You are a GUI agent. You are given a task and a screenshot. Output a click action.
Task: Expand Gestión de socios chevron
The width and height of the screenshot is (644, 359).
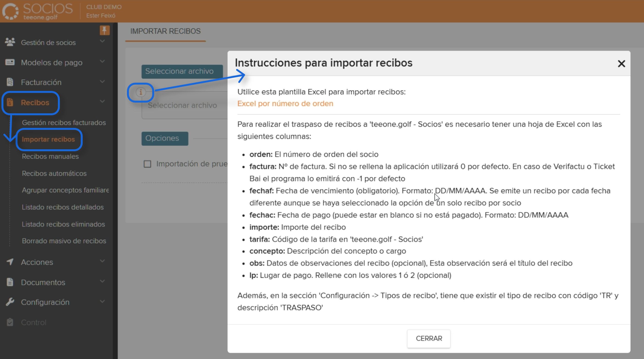pos(102,41)
